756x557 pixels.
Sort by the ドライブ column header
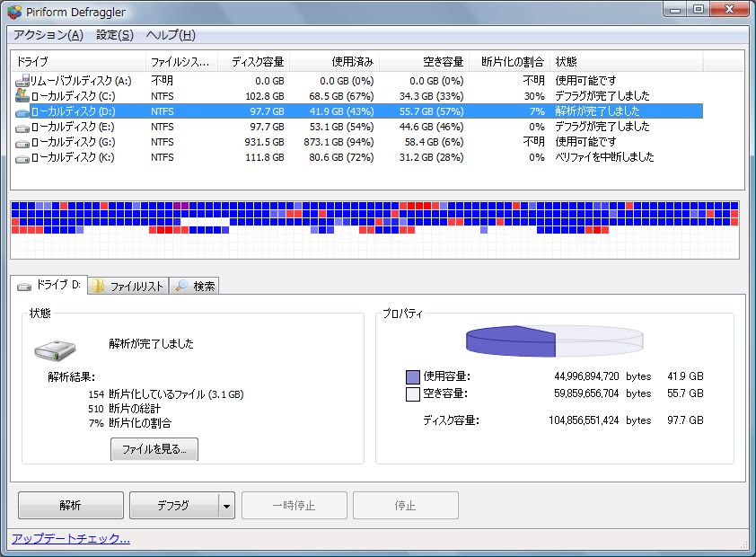click(79, 62)
